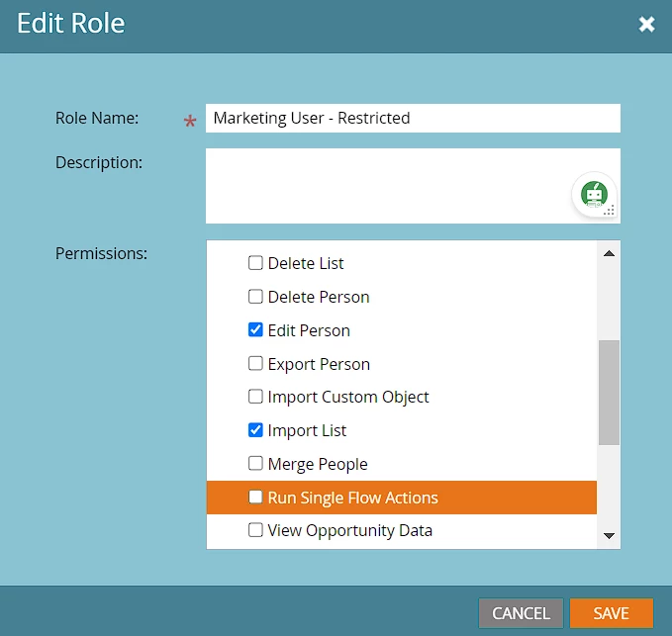Check the Merge People checkbox
Viewport: 672px width, 636px height.
pyautogui.click(x=255, y=464)
